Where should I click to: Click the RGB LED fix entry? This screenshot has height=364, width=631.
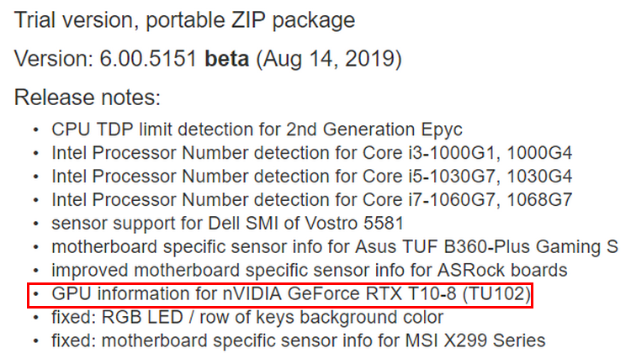point(247,317)
